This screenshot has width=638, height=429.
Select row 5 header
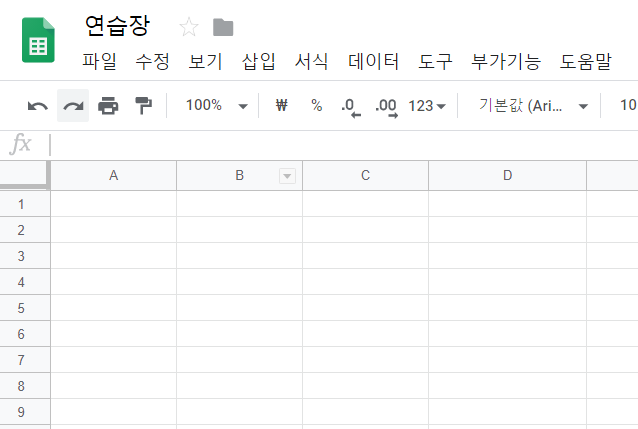[x=25, y=308]
